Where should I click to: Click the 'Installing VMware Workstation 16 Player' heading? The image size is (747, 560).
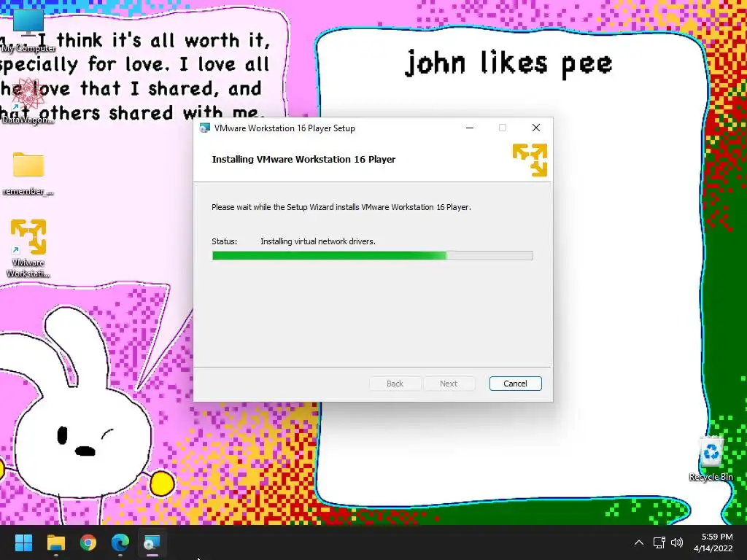[303, 160]
